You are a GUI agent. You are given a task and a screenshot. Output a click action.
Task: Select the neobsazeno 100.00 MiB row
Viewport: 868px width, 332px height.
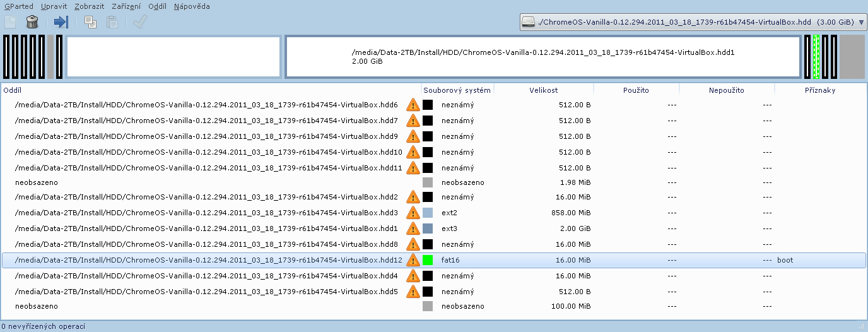pyautogui.click(x=434, y=306)
